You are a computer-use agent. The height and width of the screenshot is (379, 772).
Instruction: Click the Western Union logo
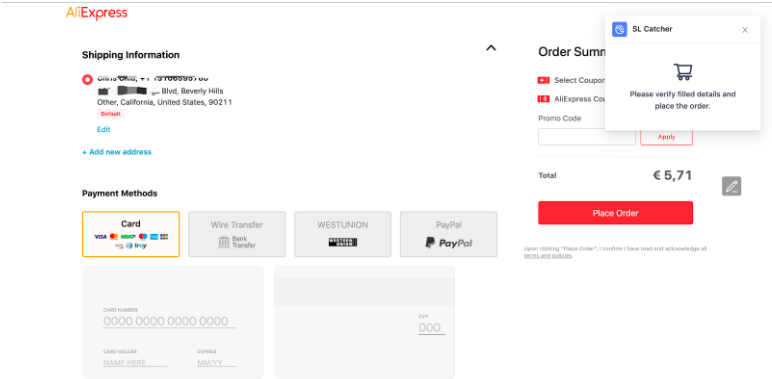click(x=343, y=242)
